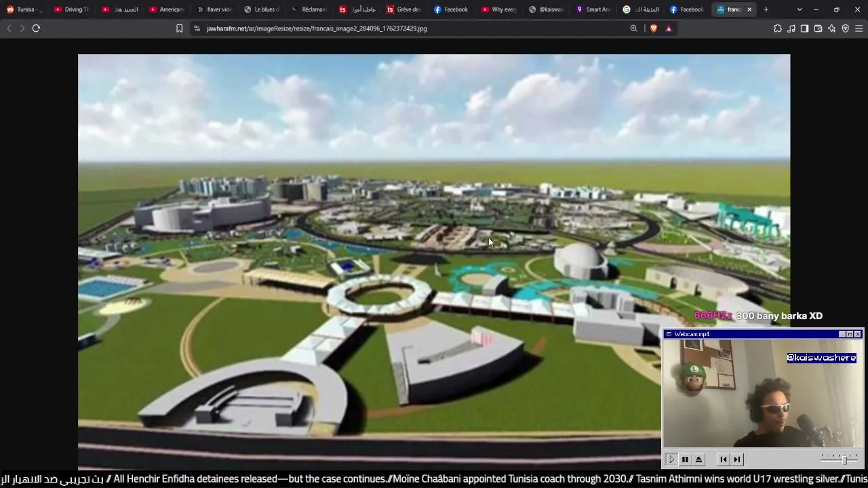Image resolution: width=868 pixels, height=488 pixels.
Task: Close the active franc image tab
Action: (x=749, y=9)
